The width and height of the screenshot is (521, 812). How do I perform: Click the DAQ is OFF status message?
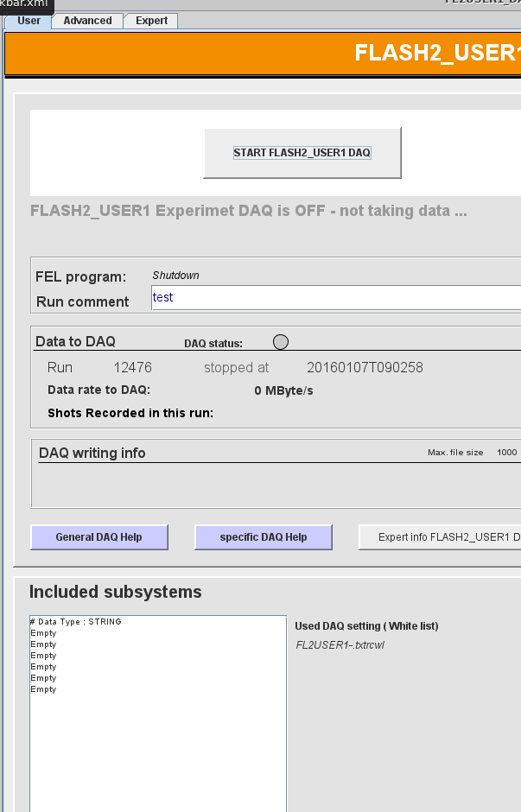[x=248, y=211]
